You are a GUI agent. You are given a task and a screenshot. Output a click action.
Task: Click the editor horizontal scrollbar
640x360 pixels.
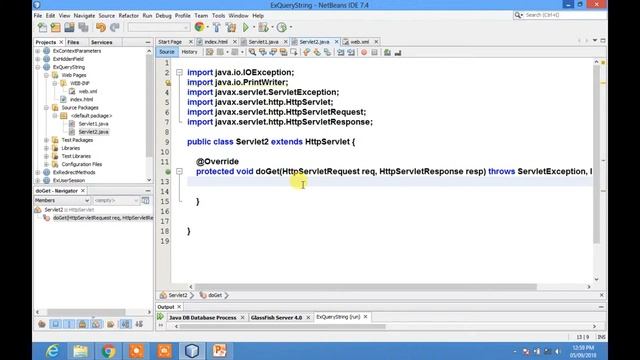pyautogui.click(x=366, y=287)
